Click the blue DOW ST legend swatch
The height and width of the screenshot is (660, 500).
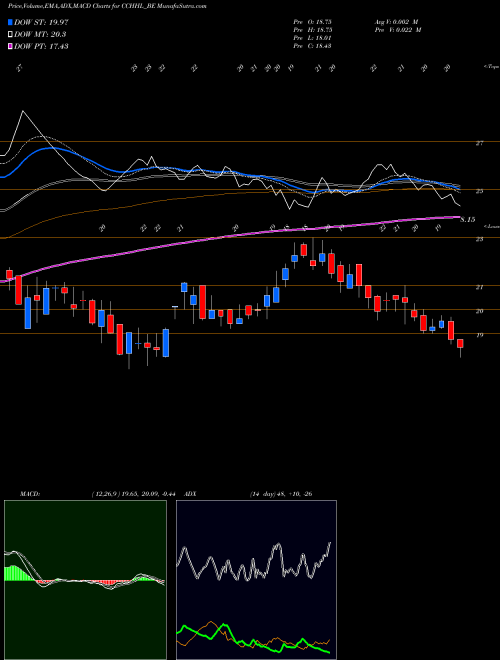pos(11,22)
